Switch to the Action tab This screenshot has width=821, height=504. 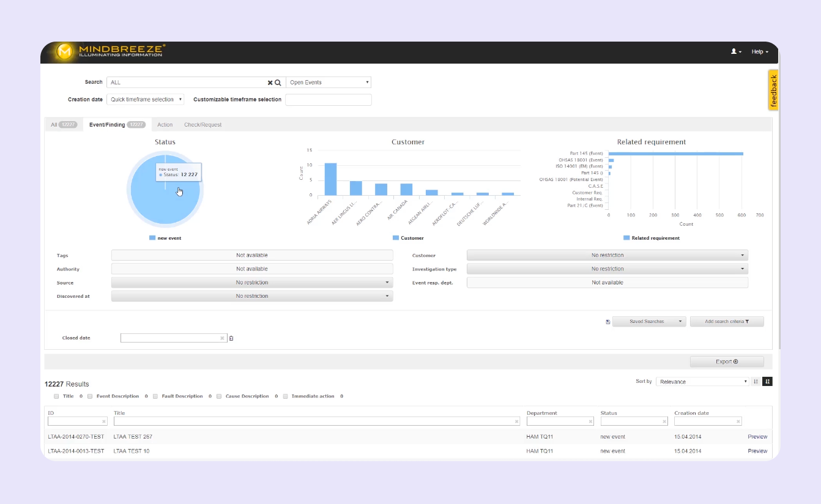[x=165, y=124]
